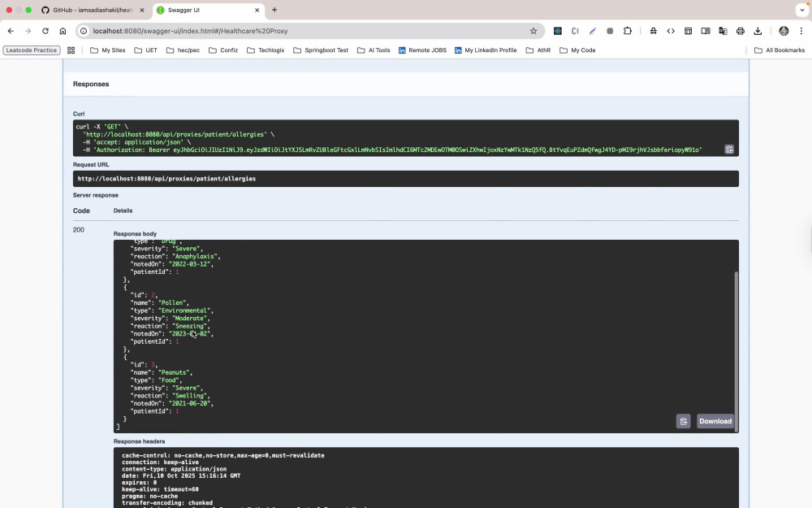812x508 pixels.
Task: Open the UET bookmark folder
Action: 145,50
